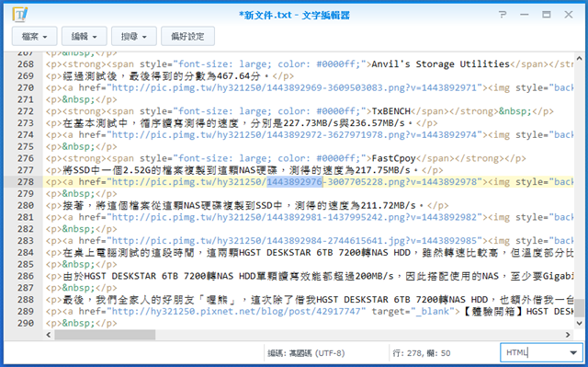Click line number 272 in gutter
The image size is (588, 367).
[26, 111]
